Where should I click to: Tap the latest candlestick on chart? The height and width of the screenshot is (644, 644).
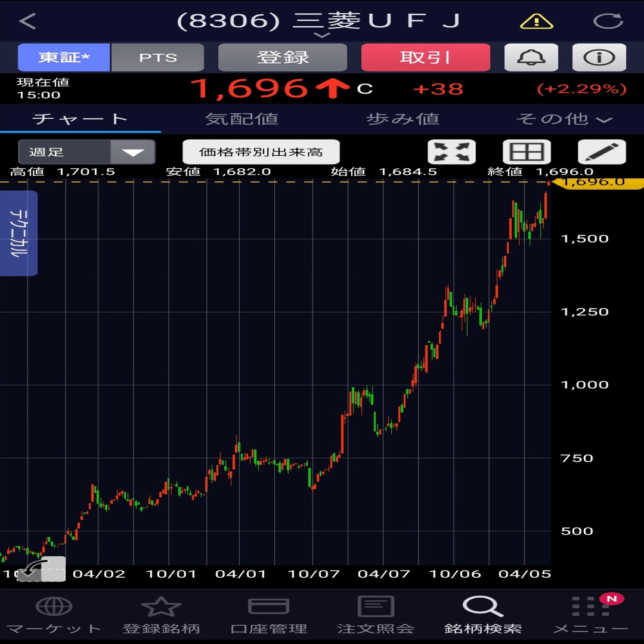click(x=549, y=184)
